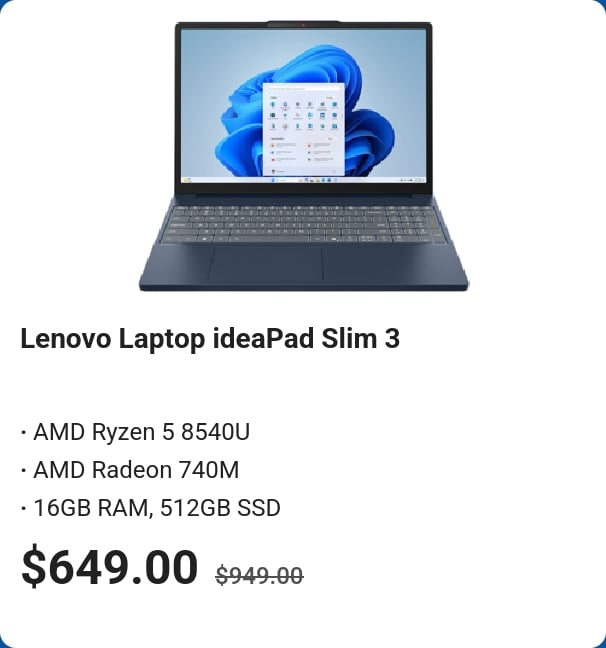
Task: Click empty white area beside the title
Action: tap(496, 339)
